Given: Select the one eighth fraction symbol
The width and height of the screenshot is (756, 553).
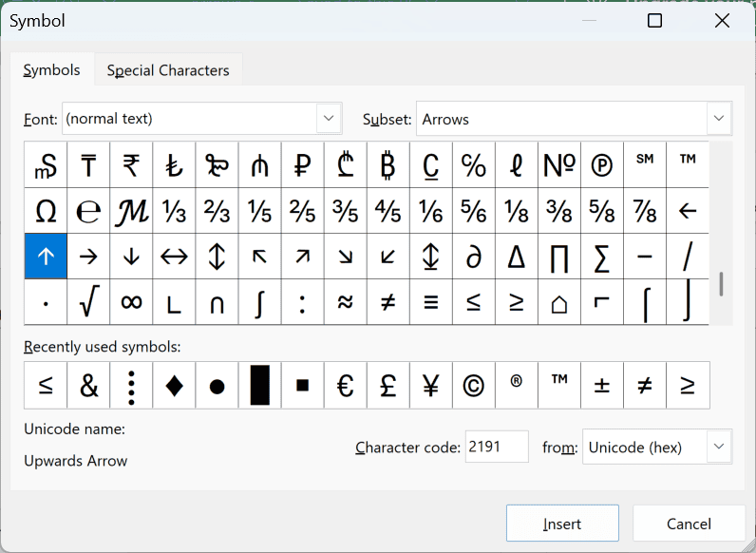Looking at the screenshot, I should point(517,211).
